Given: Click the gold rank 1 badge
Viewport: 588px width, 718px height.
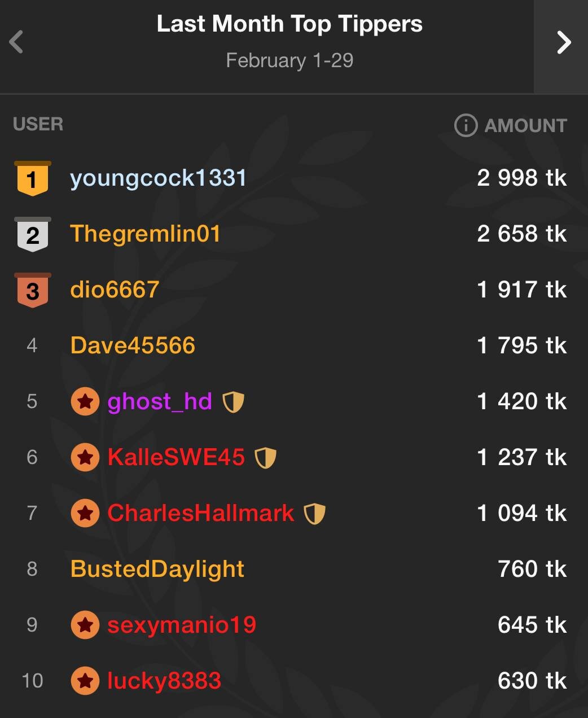Looking at the screenshot, I should (32, 179).
